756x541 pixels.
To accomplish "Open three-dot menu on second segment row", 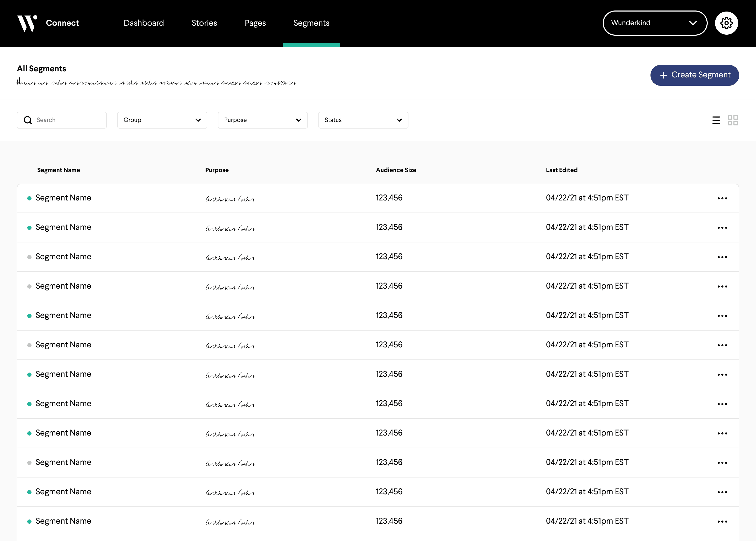I will 722,227.
